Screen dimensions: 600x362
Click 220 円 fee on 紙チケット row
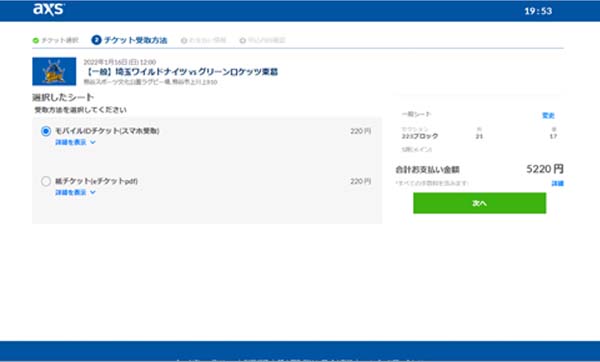360,181
